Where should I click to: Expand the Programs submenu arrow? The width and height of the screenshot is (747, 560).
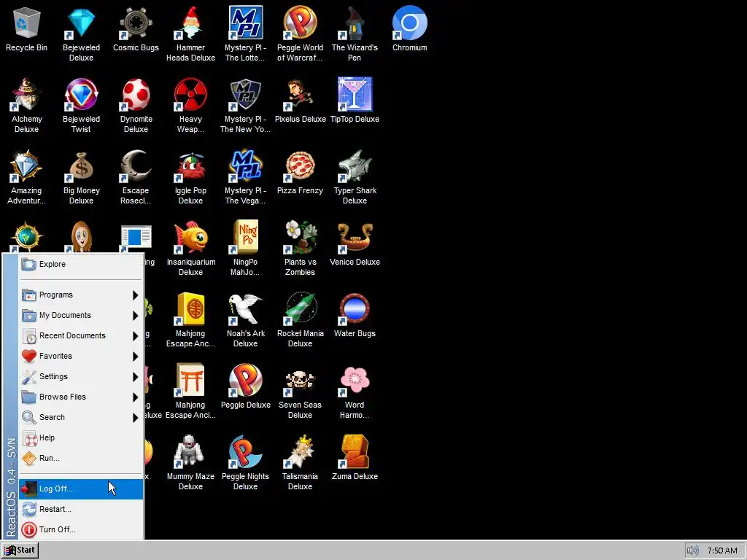[135, 295]
